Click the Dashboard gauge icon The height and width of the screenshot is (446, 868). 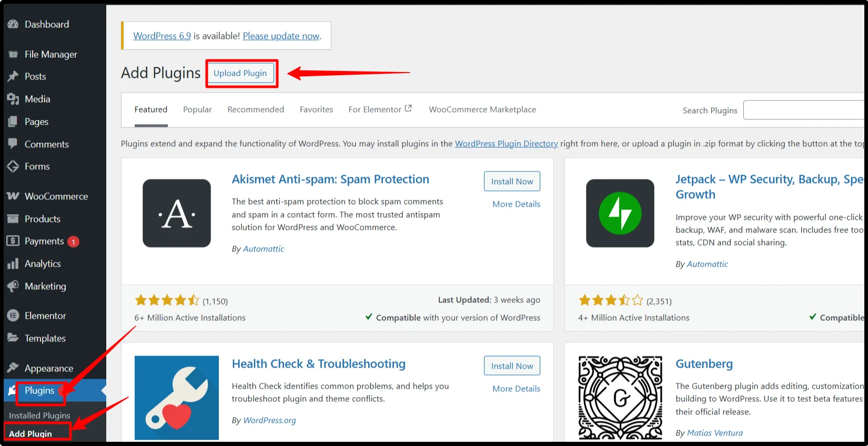[13, 24]
